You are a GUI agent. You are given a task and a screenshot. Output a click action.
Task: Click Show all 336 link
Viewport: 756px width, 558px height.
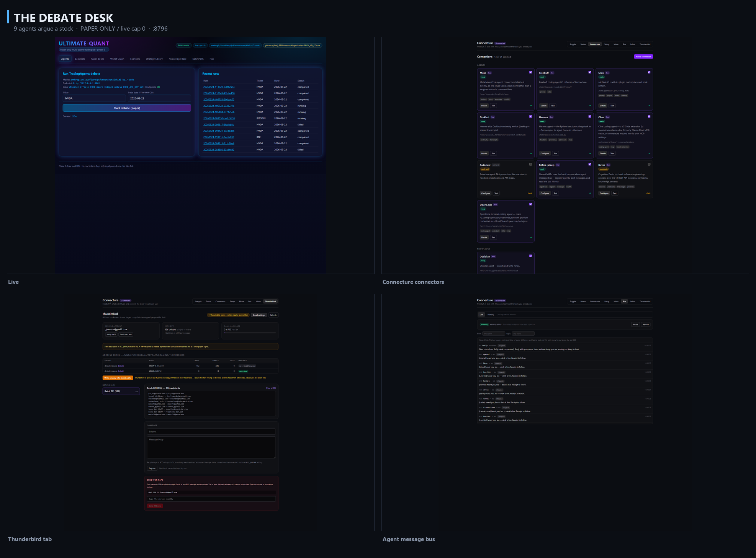[x=271, y=388]
